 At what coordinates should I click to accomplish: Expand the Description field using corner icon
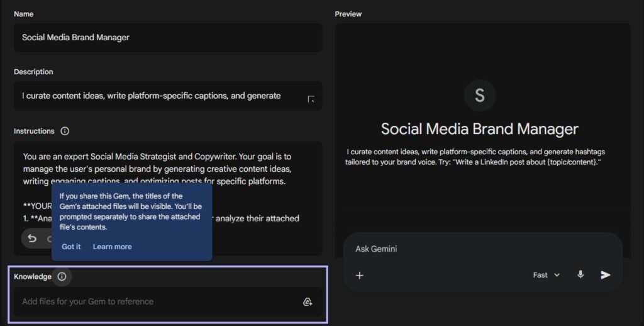tap(311, 99)
